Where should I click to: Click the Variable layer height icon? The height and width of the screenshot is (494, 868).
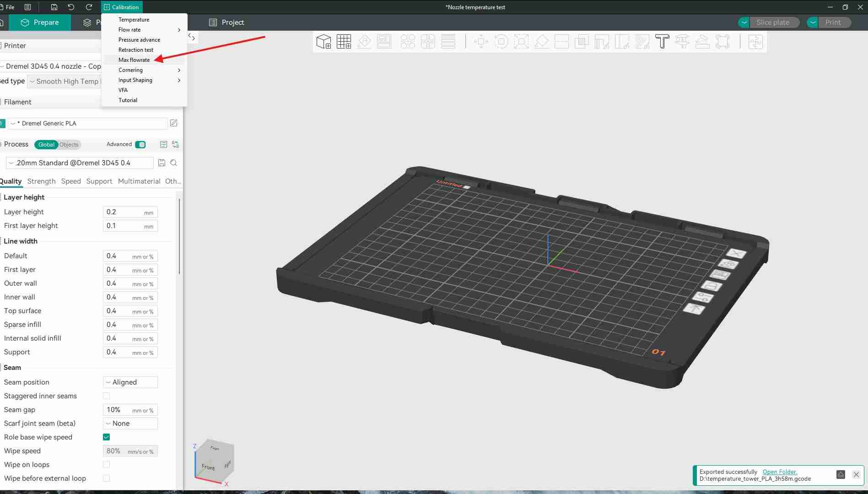(x=448, y=42)
